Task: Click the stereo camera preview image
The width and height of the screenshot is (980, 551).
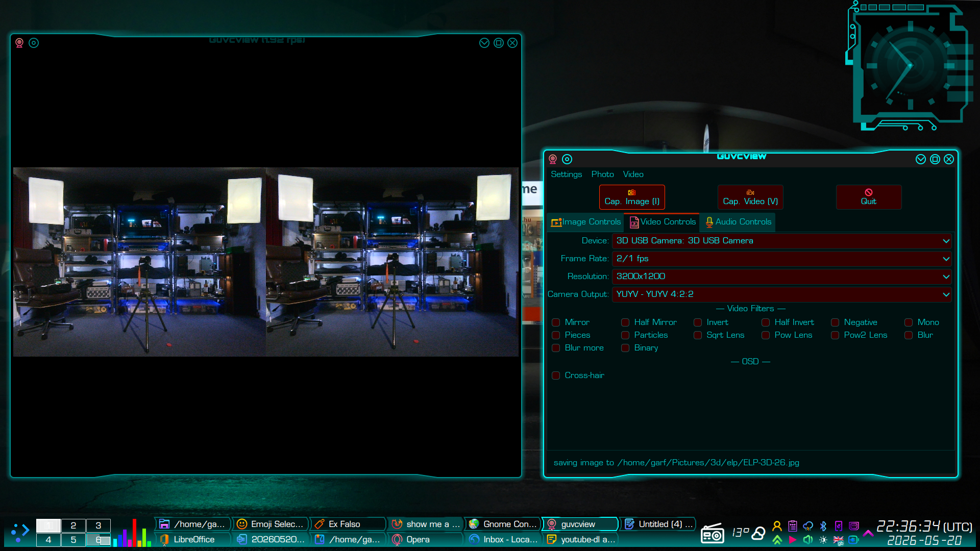Action: pos(266,262)
